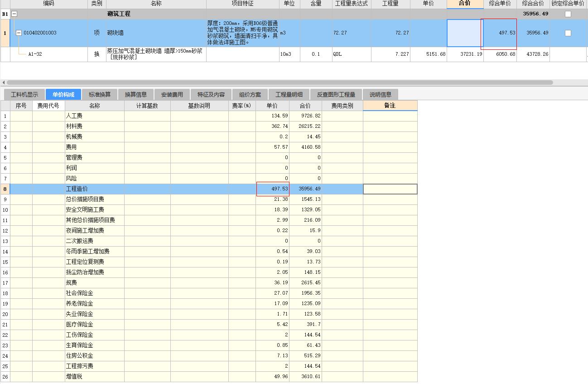Select the 安全文明施工费 row name
This screenshot has width=588, height=384.
[85, 210]
